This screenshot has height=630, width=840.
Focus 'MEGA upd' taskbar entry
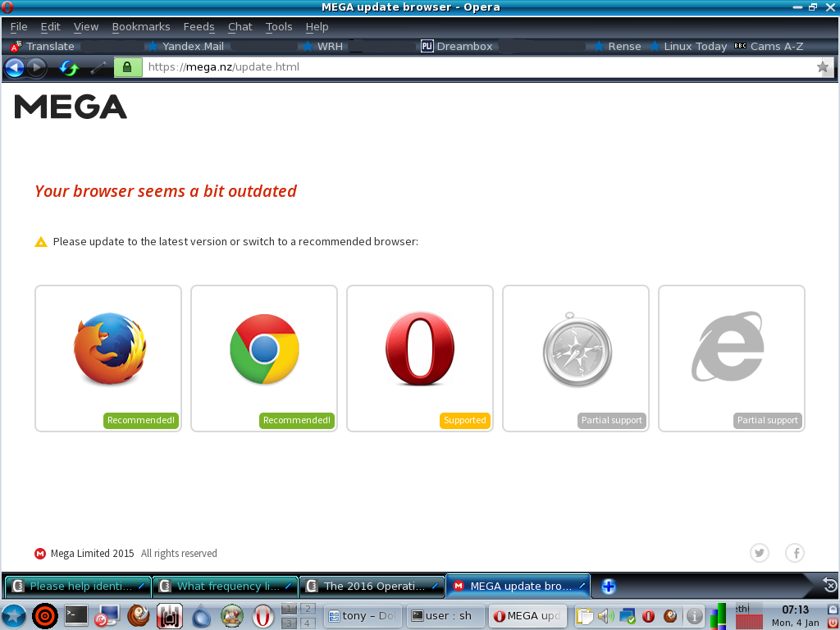527,616
